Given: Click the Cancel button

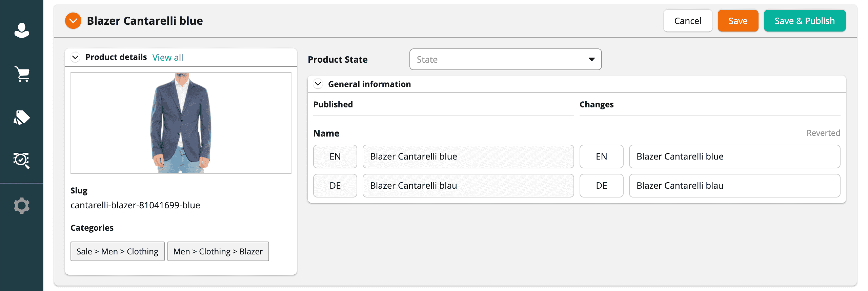Looking at the screenshot, I should 688,21.
